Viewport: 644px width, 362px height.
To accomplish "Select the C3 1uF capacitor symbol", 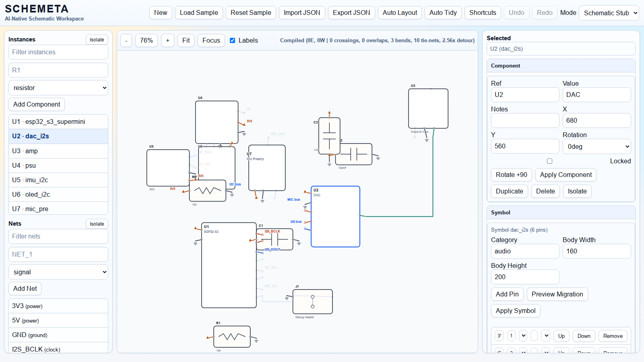I will (329, 136).
